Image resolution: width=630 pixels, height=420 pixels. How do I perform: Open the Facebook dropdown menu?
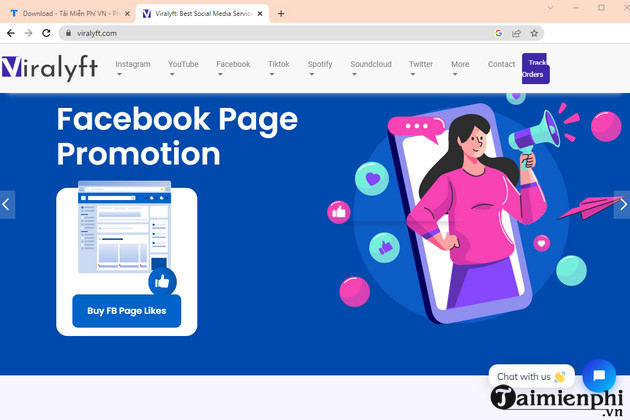233,68
